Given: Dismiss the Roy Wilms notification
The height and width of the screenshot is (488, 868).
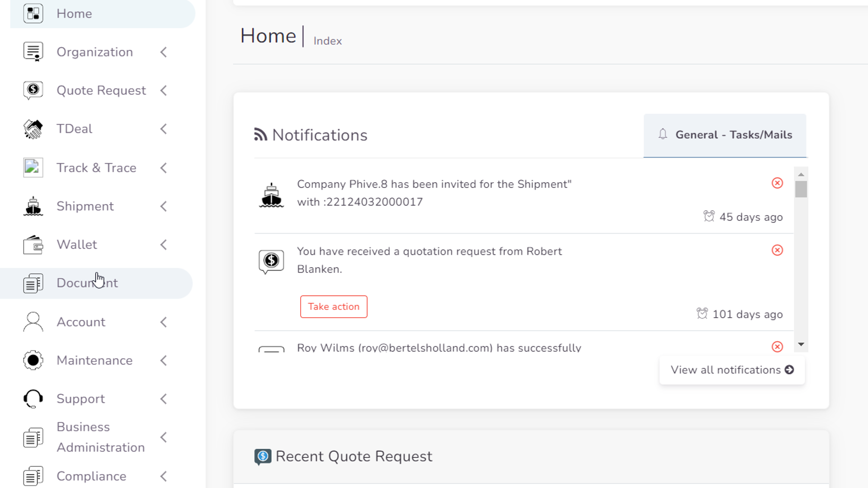Looking at the screenshot, I should [x=777, y=347].
